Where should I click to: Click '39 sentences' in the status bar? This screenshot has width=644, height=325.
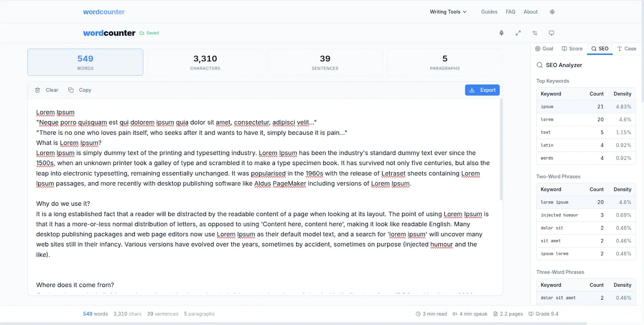(163, 314)
